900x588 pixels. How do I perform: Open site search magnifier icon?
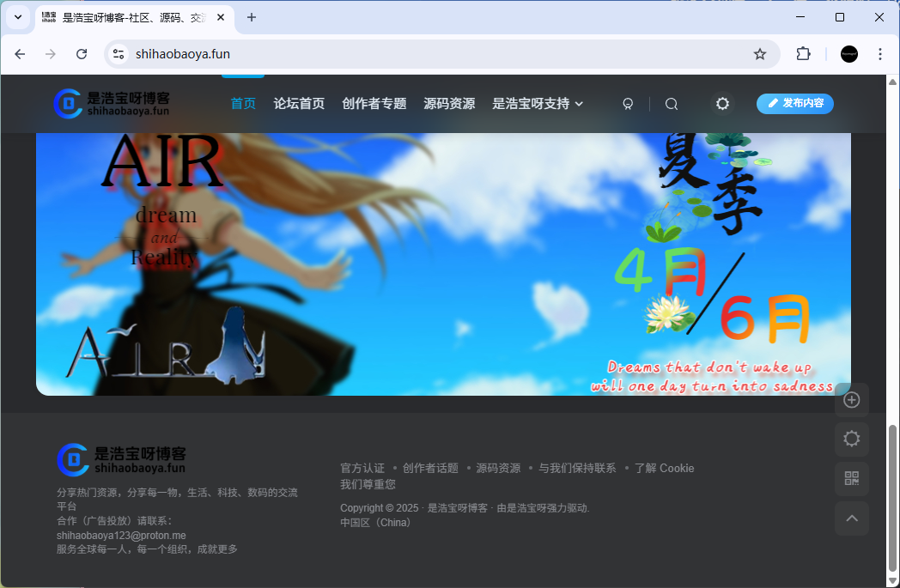[x=672, y=104]
